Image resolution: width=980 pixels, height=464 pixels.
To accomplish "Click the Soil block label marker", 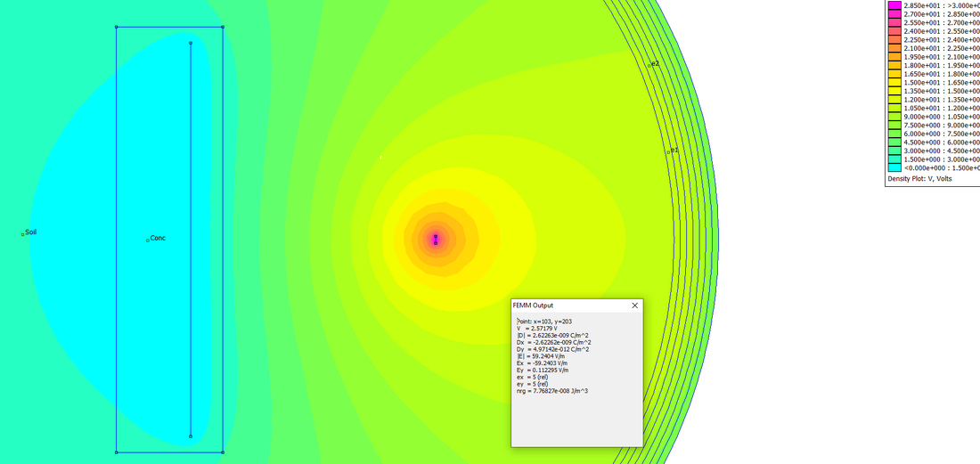I will pos(23,234).
